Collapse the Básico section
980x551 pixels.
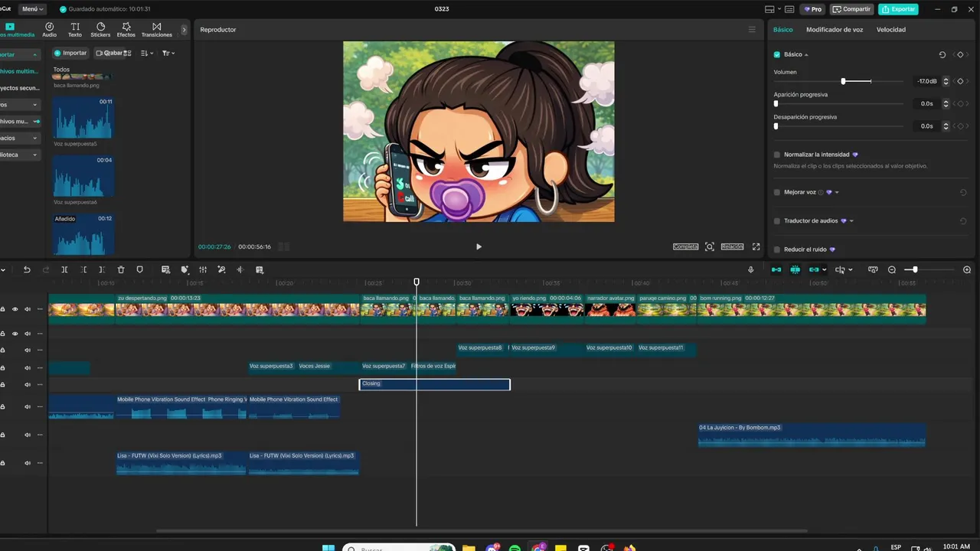point(806,54)
